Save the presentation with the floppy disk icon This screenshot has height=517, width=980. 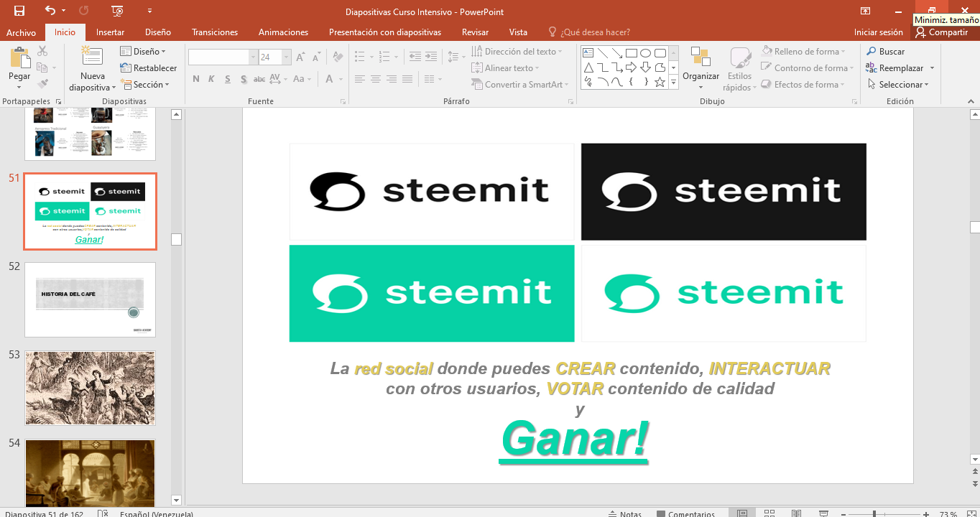pyautogui.click(x=19, y=11)
